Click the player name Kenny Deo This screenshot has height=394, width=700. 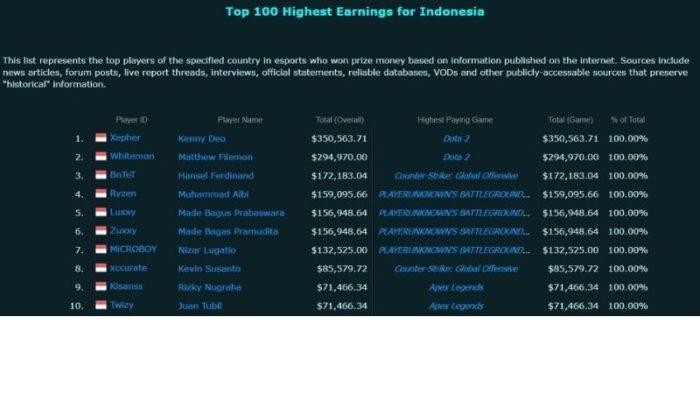pos(201,139)
